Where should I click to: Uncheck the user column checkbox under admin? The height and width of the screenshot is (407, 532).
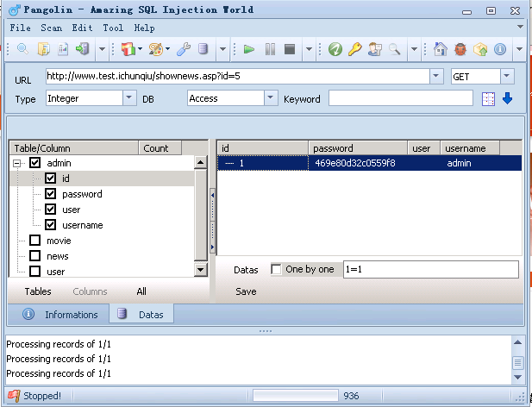[x=51, y=210]
